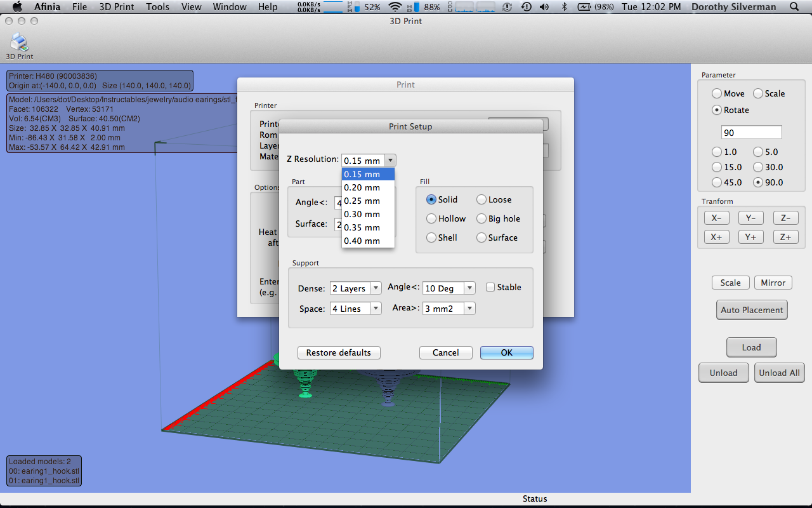This screenshot has width=812, height=508.
Task: Click Dorothy Silverman user name in menu bar
Action: click(733, 7)
